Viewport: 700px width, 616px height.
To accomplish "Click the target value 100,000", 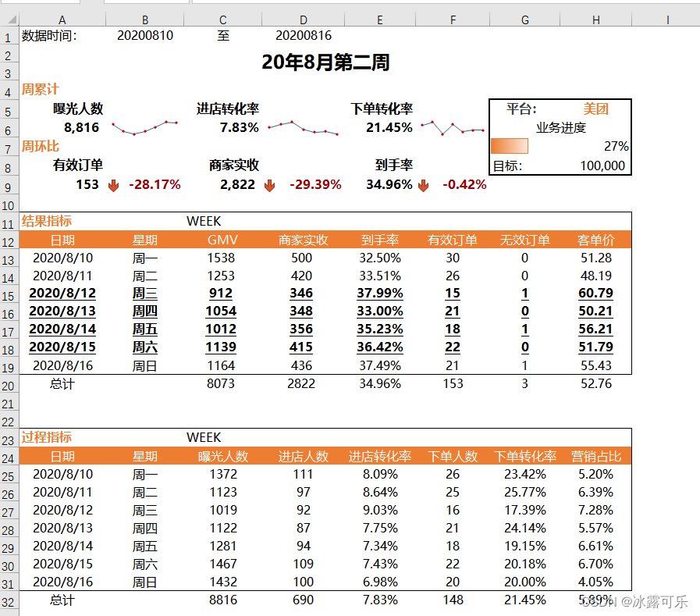I will 602,166.
